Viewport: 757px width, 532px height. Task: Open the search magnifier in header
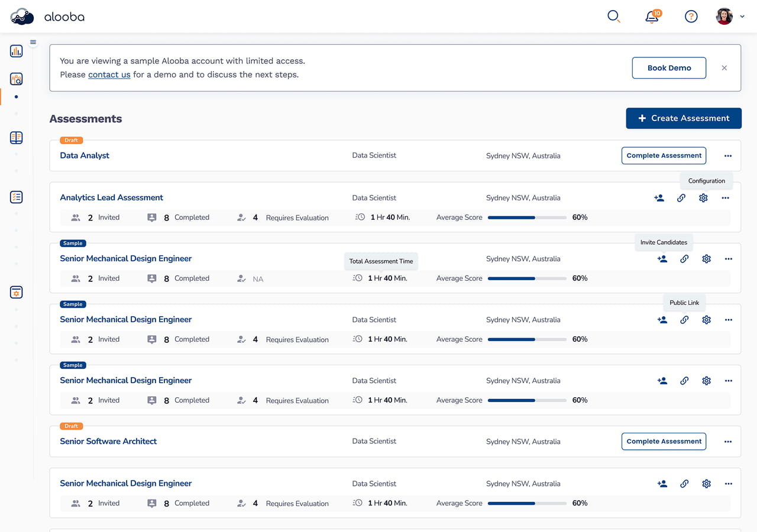614,17
